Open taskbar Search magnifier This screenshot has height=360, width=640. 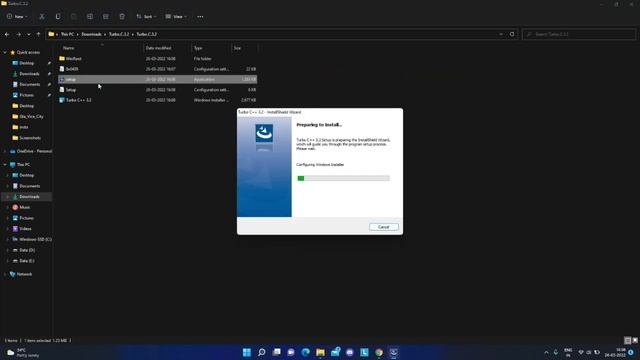coord(262,352)
